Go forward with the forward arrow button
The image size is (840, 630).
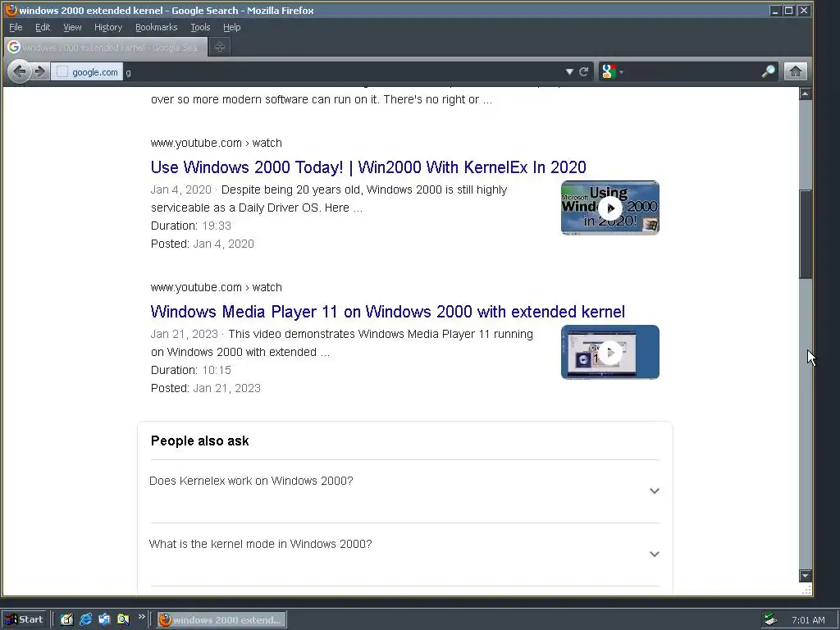[x=39, y=71]
